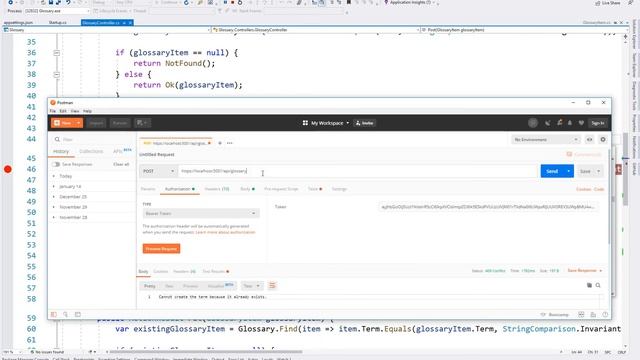This screenshot has width=640, height=360.
Task: Open the new window/tab icon in Postman header
Action: click(142, 123)
